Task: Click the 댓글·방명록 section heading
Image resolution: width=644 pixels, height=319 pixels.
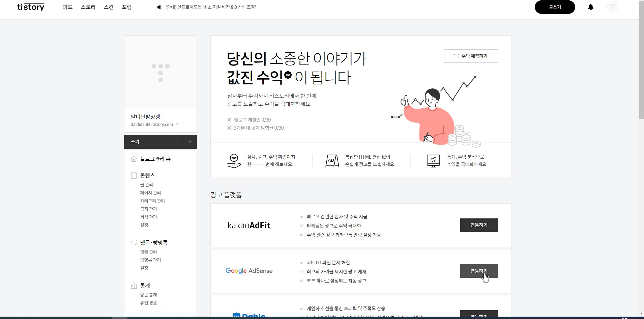Action: point(154,243)
